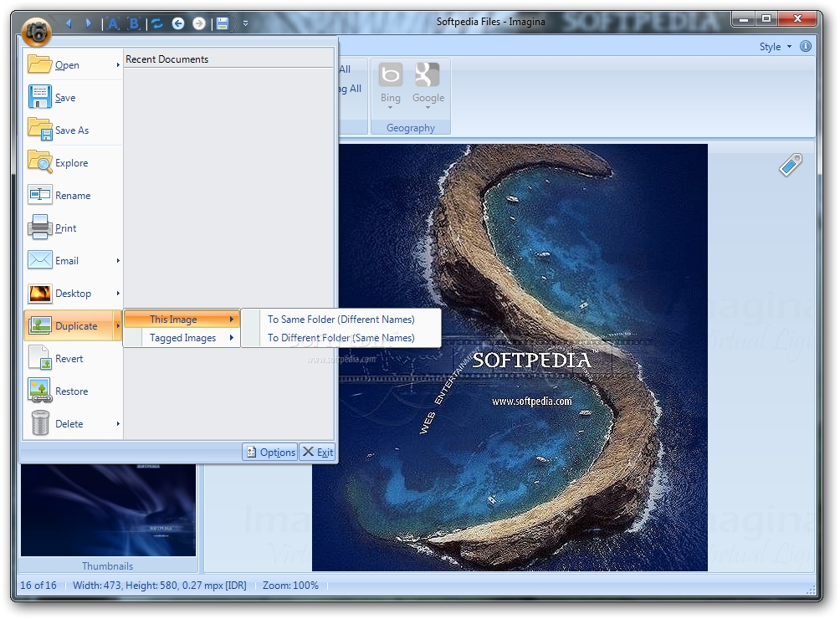Click the Open folder icon
840x619 pixels.
coord(39,64)
